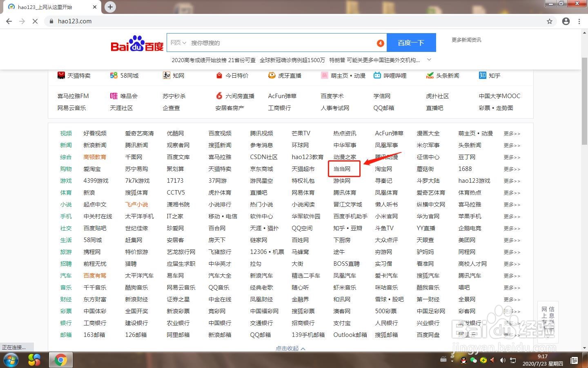Bookmark this page with the star icon
The image size is (588, 368).
550,21
